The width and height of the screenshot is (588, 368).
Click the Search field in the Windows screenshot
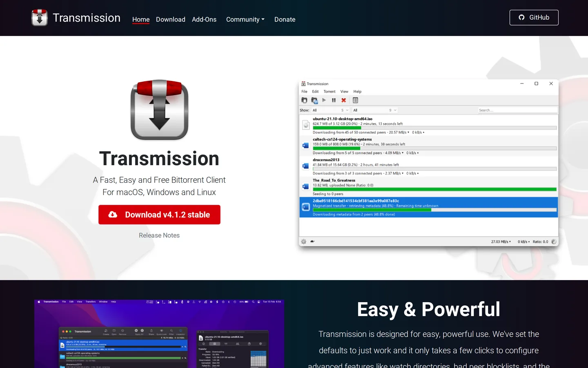pyautogui.click(x=517, y=110)
